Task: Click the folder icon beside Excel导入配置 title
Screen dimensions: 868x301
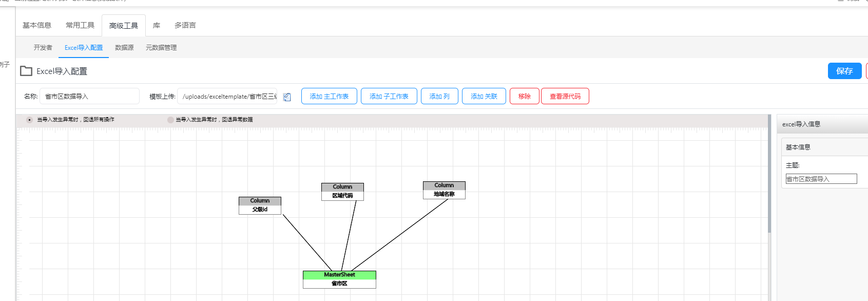Action: click(x=26, y=71)
